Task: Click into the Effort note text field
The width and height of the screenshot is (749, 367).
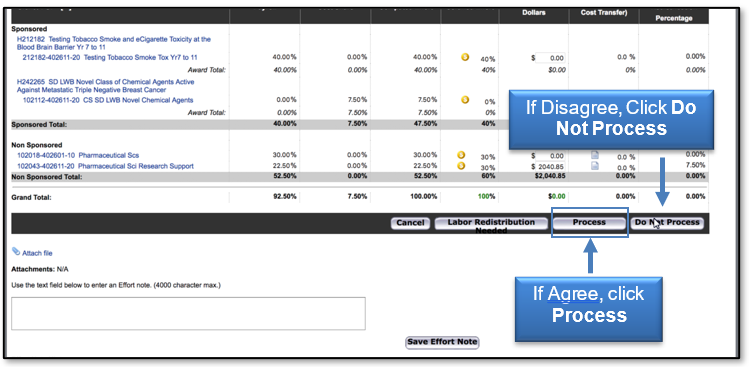Action: point(188,313)
